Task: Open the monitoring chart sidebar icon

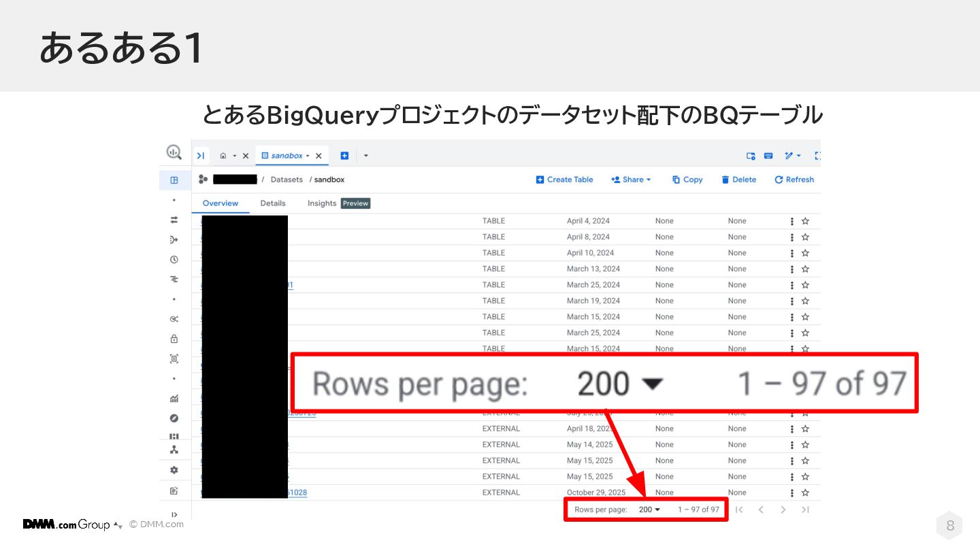Action: 174,399
